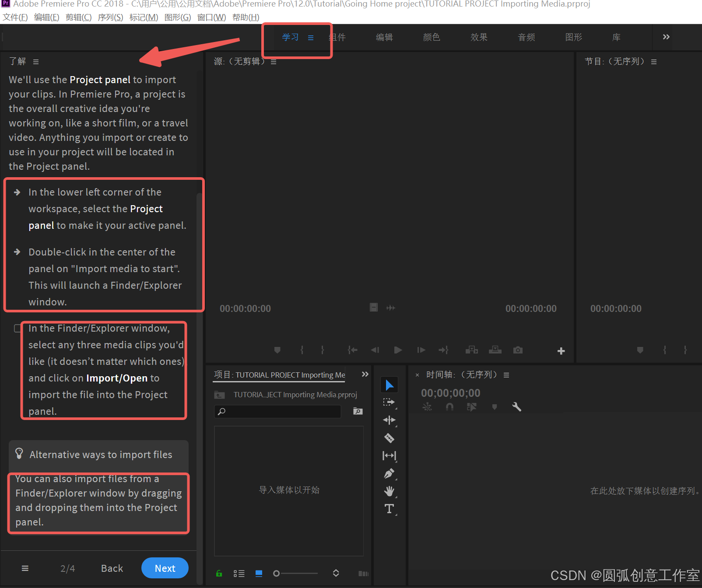Switch Project panel to icon view
Viewport: 702px width, 588px height.
click(259, 574)
